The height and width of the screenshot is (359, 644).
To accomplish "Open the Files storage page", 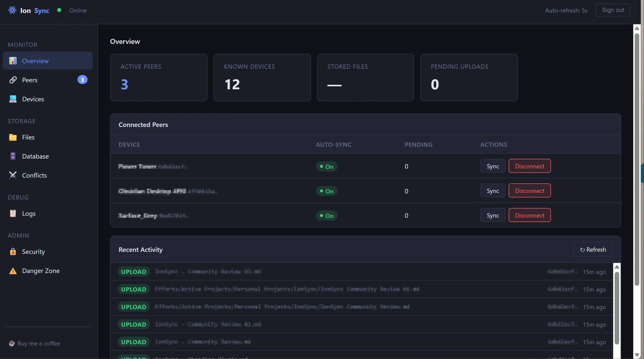I will coord(47,137).
